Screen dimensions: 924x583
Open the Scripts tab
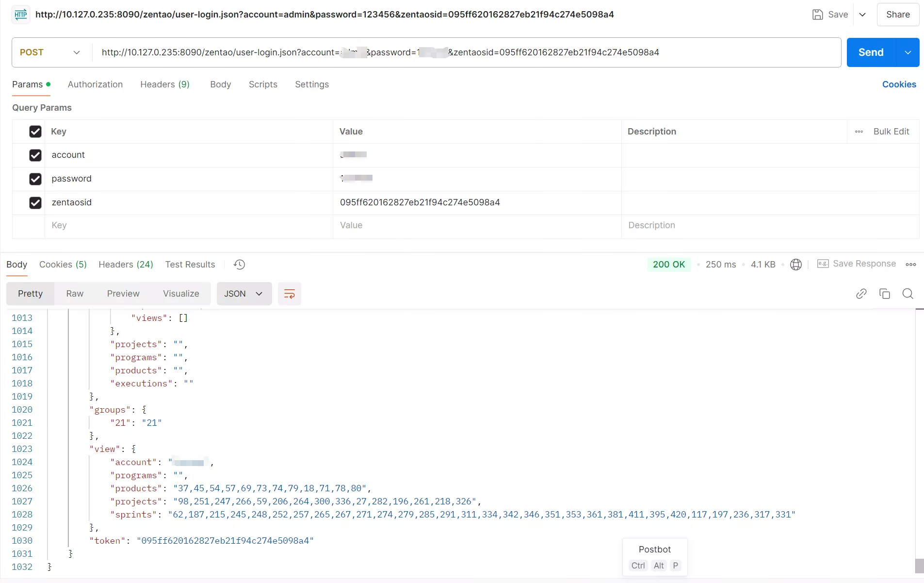(x=263, y=84)
